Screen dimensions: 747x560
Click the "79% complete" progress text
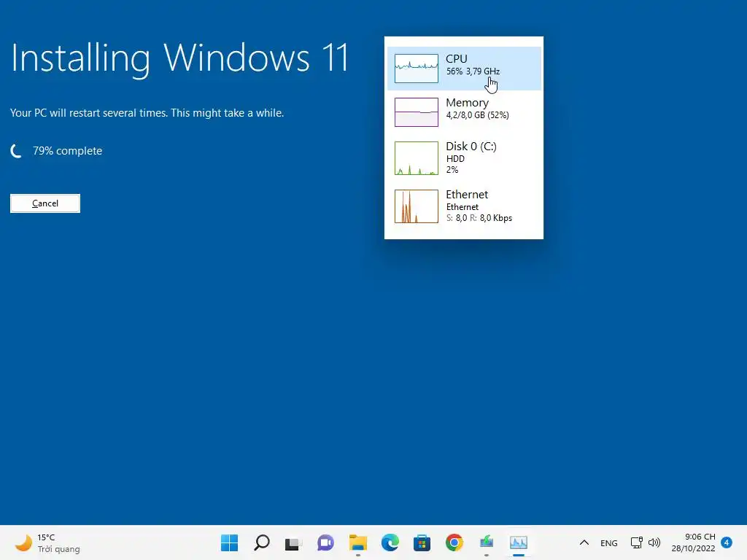[x=67, y=151]
